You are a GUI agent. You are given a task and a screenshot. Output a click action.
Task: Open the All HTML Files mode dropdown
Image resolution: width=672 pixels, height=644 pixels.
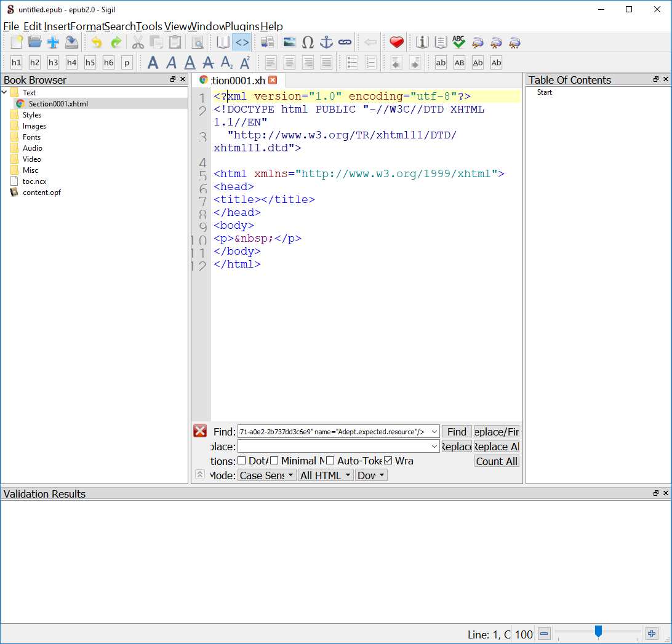click(326, 475)
